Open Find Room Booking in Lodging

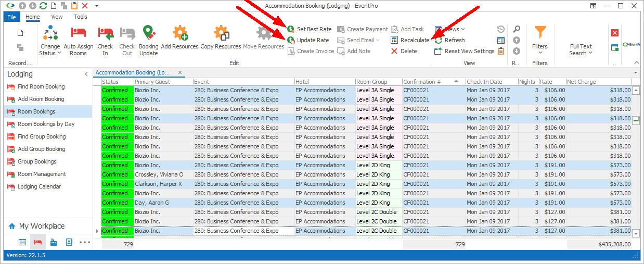click(48, 86)
